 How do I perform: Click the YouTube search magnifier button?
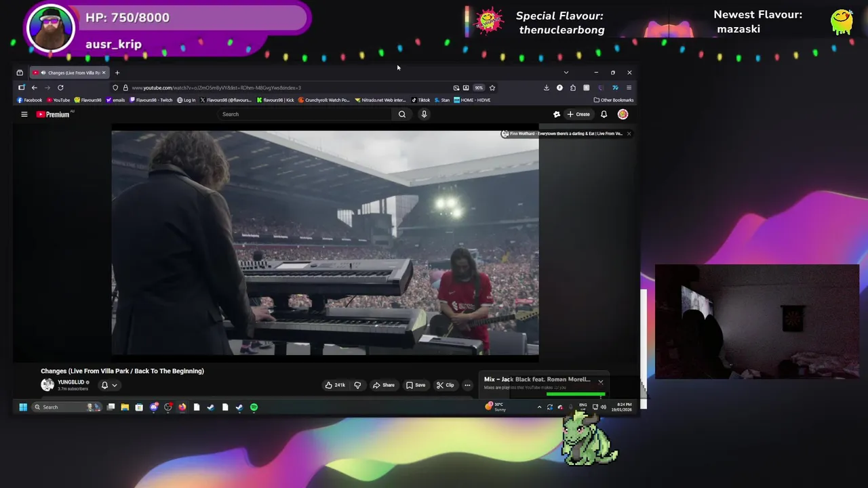coord(402,115)
